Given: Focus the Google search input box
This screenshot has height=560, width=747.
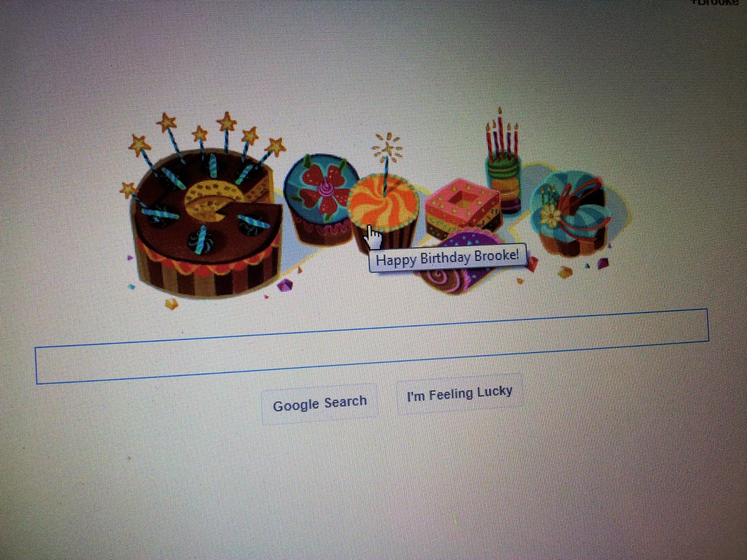Looking at the screenshot, I should [x=372, y=346].
